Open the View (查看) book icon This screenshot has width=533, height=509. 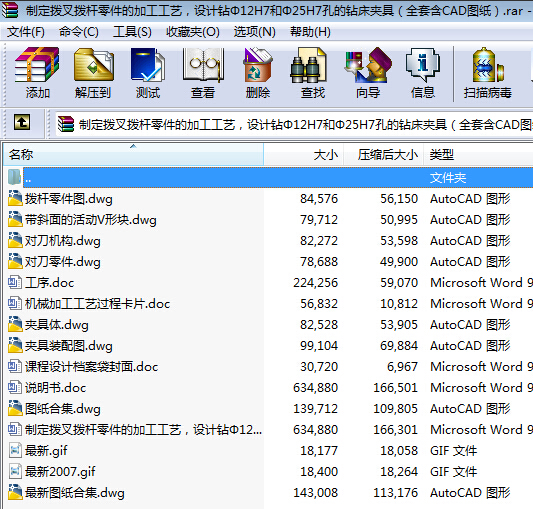(203, 65)
